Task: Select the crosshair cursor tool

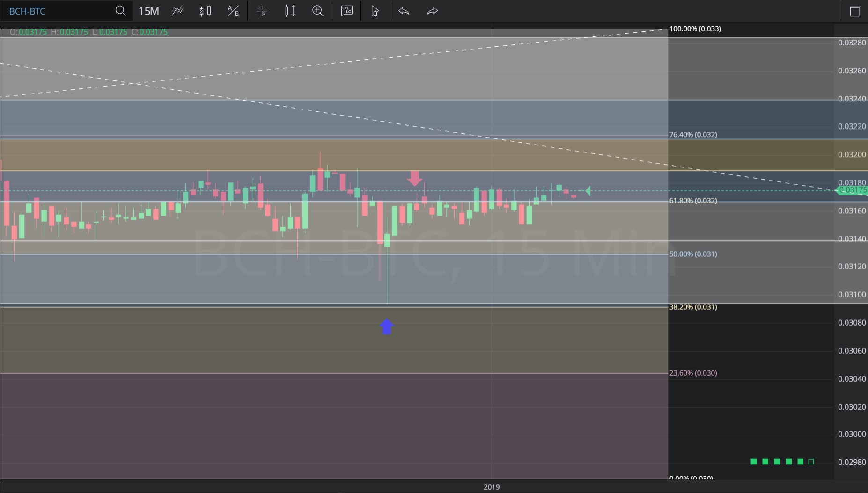Action: click(262, 11)
